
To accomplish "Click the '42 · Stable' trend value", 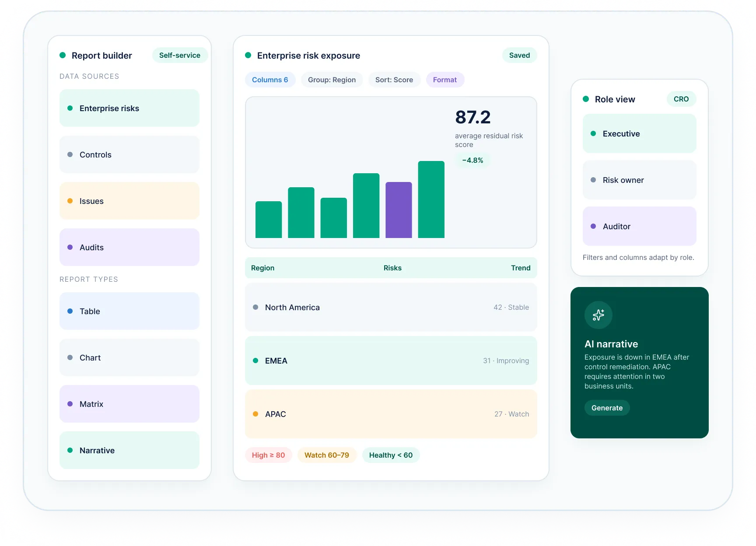I will (511, 307).
